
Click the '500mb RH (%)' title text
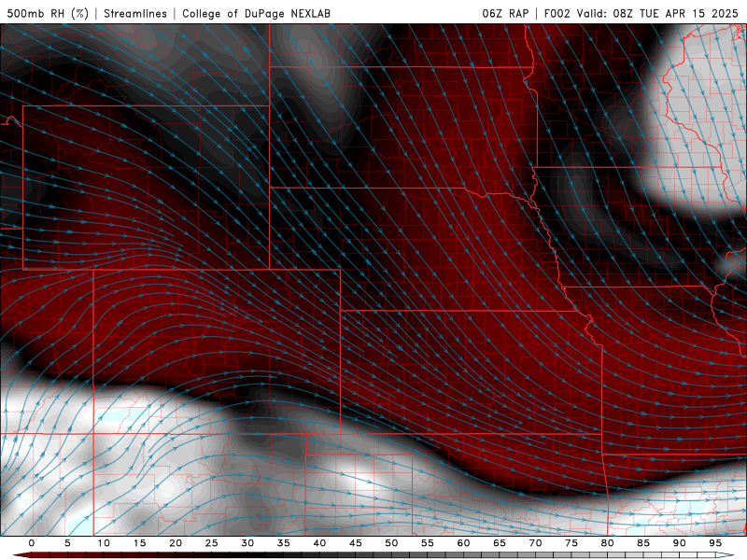coord(48,13)
